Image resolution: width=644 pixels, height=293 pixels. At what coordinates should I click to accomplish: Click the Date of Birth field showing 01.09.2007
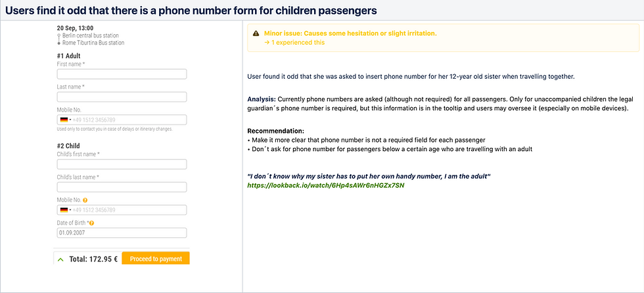tap(122, 233)
